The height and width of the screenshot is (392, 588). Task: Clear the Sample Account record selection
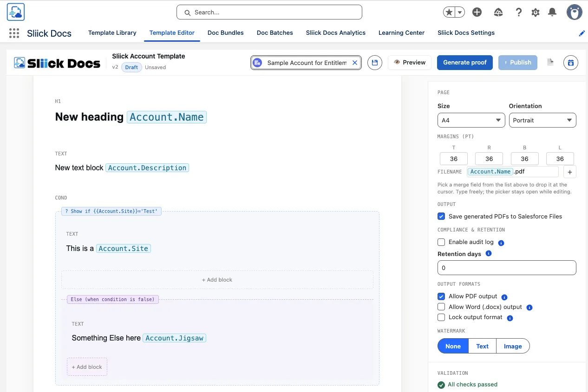click(355, 63)
